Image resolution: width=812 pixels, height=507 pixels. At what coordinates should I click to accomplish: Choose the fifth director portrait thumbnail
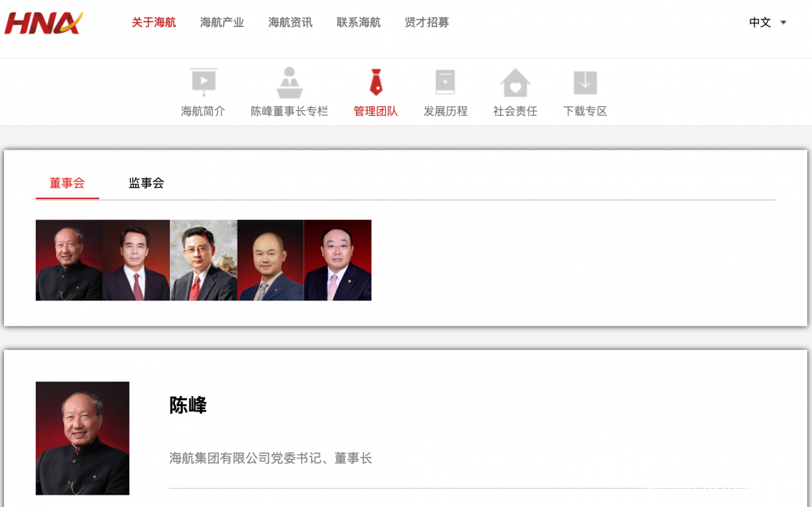point(338,260)
